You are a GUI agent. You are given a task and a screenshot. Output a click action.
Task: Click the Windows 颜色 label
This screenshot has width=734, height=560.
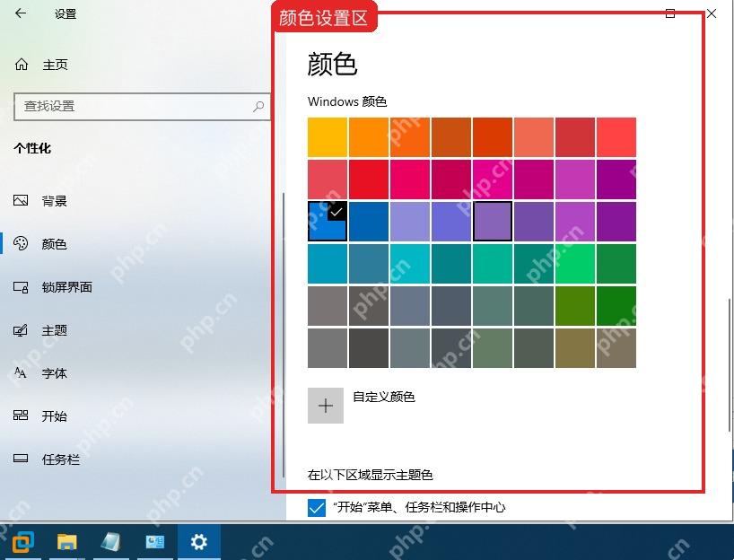tap(347, 101)
